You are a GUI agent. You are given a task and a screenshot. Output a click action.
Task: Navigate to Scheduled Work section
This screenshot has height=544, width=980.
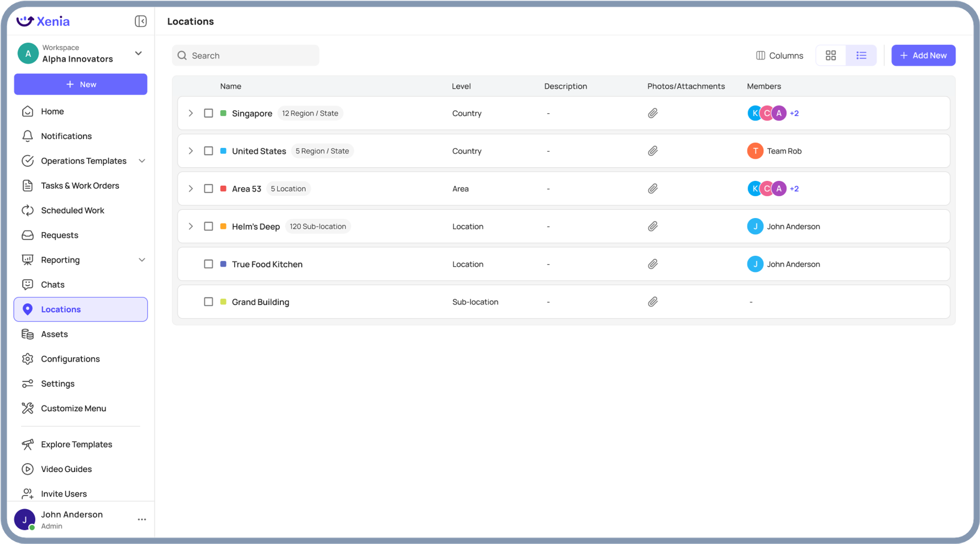pos(73,210)
